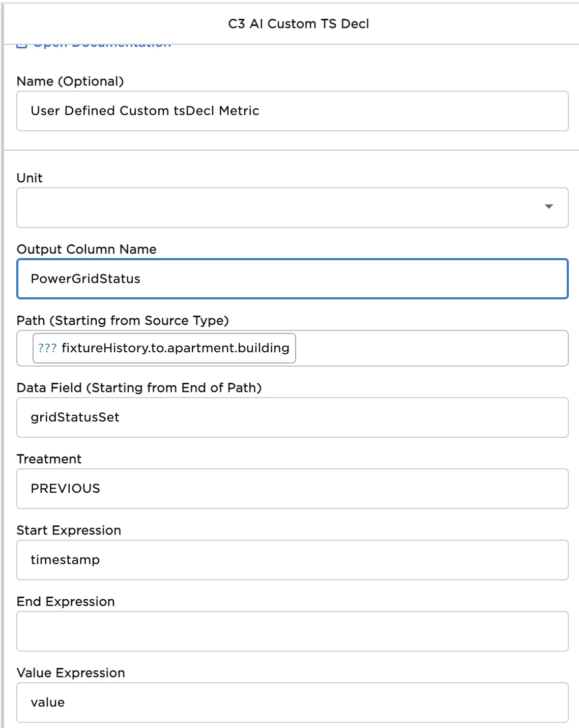Click the Path input area outside the token
This screenshot has height=728, width=579.
[x=432, y=348]
